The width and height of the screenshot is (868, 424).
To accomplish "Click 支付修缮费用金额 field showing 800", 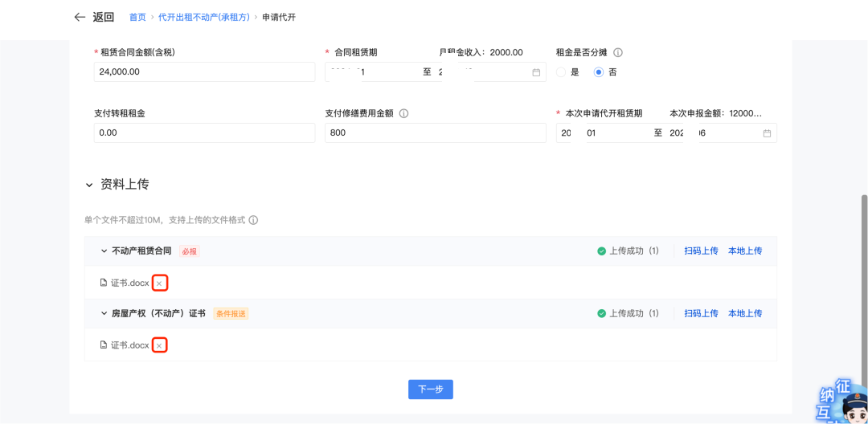I will [435, 132].
